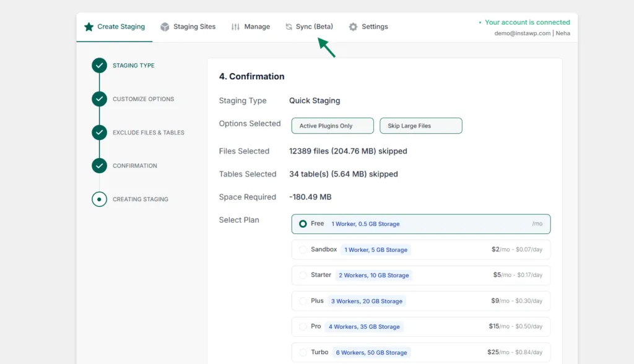Image resolution: width=634 pixels, height=364 pixels.
Task: Click the CONFIRMATION step label
Action: point(135,166)
